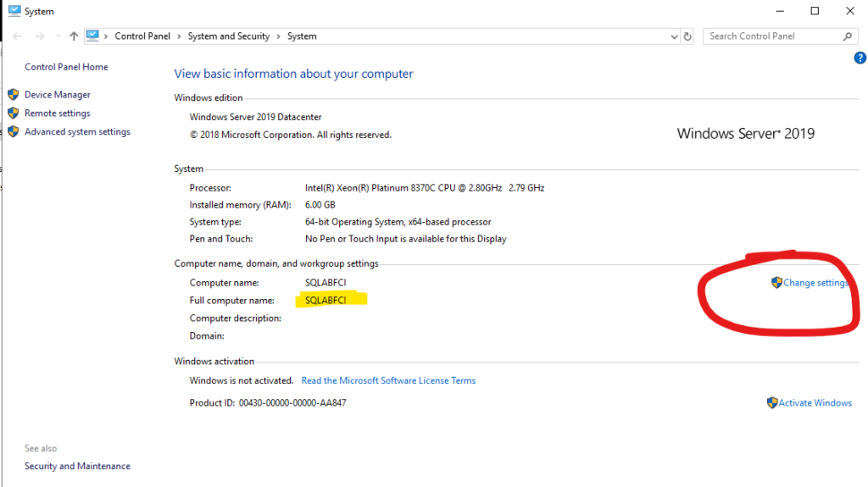Click shield icon beside Change settings
The width and height of the screenshot is (868, 487).
pos(776,283)
